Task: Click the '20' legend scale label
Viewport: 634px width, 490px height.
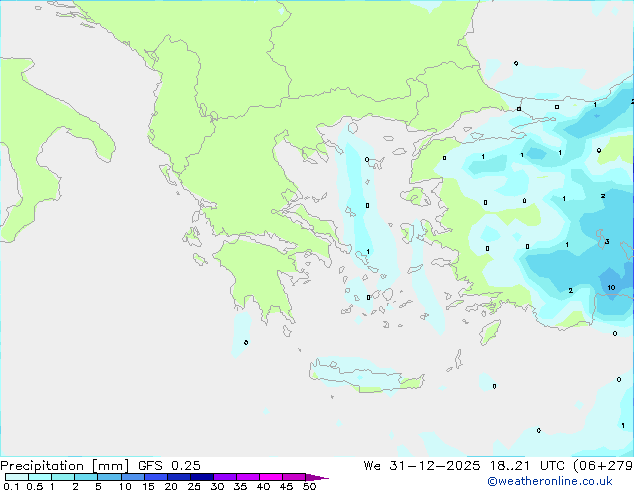Action: pyautogui.click(x=171, y=486)
